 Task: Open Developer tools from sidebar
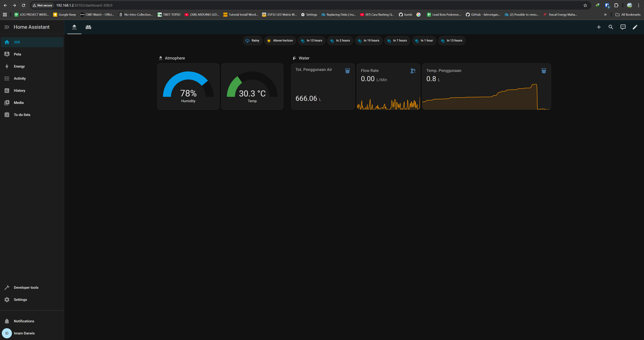click(x=26, y=287)
